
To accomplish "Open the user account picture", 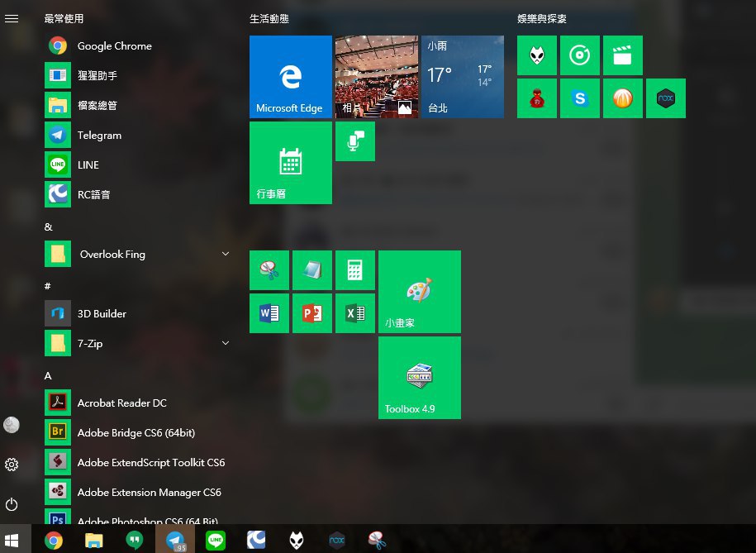I will tap(12, 425).
